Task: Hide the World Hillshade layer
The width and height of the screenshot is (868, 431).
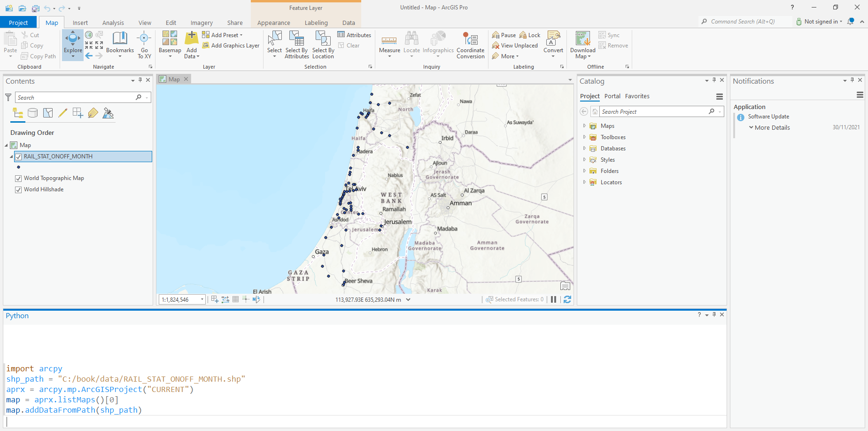Action: 18,189
